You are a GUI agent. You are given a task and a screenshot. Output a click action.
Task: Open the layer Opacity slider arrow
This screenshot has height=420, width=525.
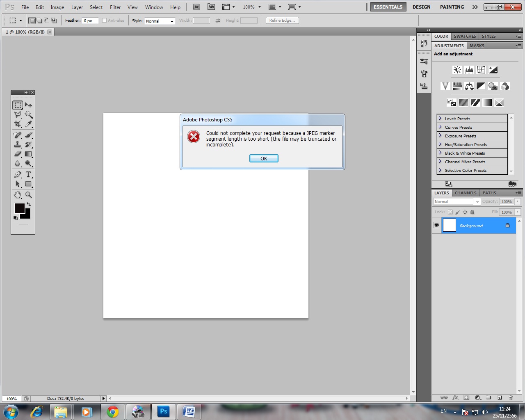[518, 201]
